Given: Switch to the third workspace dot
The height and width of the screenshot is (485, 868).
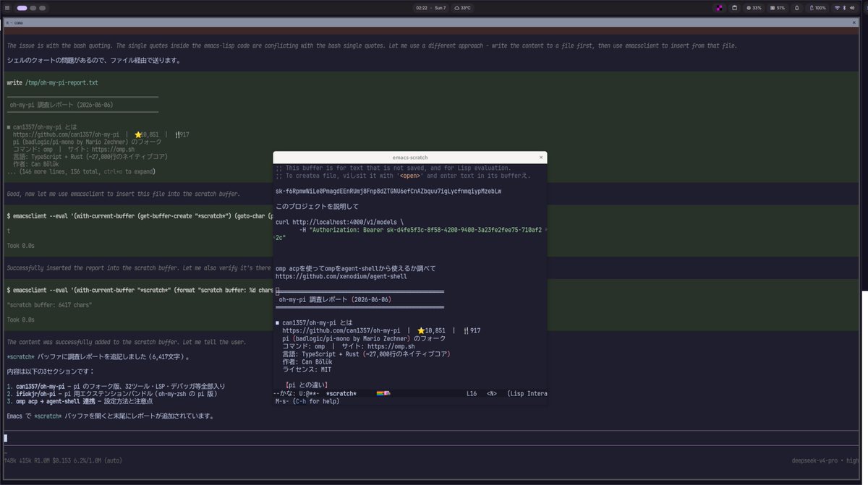Looking at the screenshot, I should tap(43, 8).
